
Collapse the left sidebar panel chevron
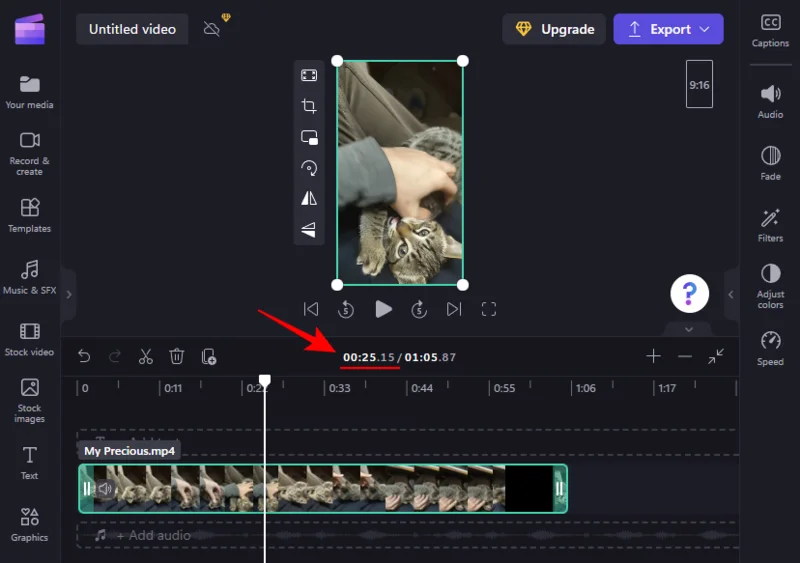(69, 295)
